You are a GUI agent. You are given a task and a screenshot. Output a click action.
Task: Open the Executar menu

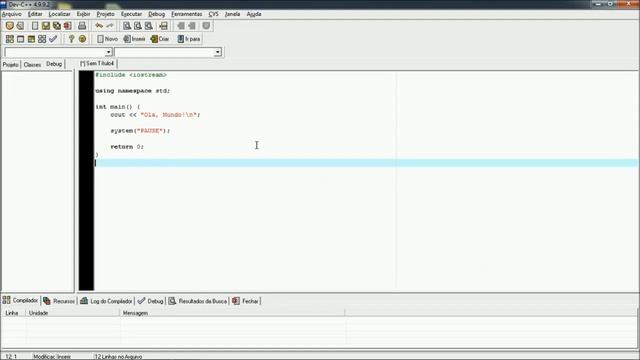click(x=131, y=14)
